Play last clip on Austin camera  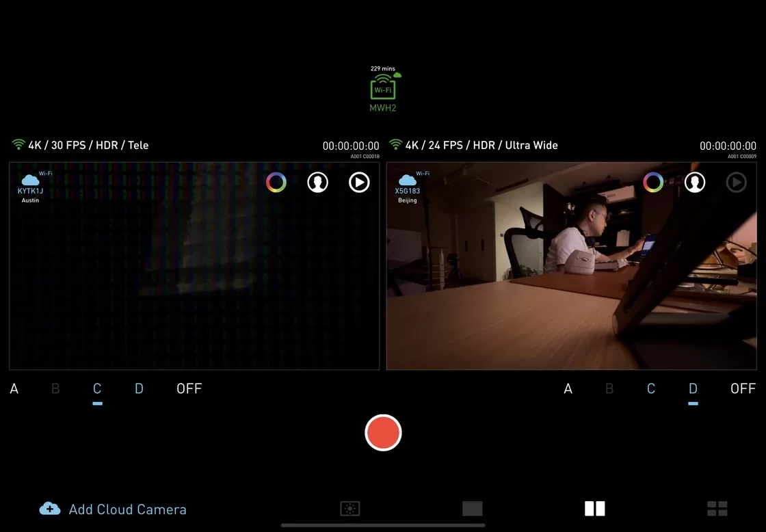pos(359,182)
